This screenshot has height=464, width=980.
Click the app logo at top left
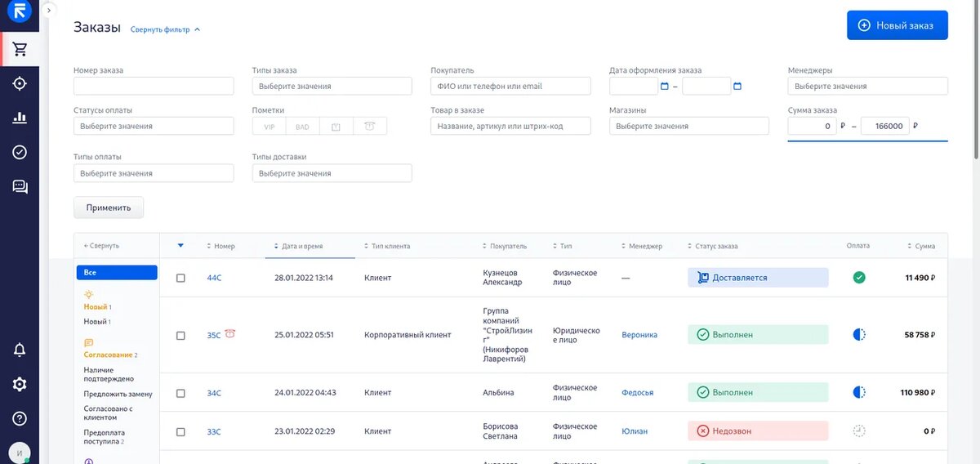pos(19,11)
